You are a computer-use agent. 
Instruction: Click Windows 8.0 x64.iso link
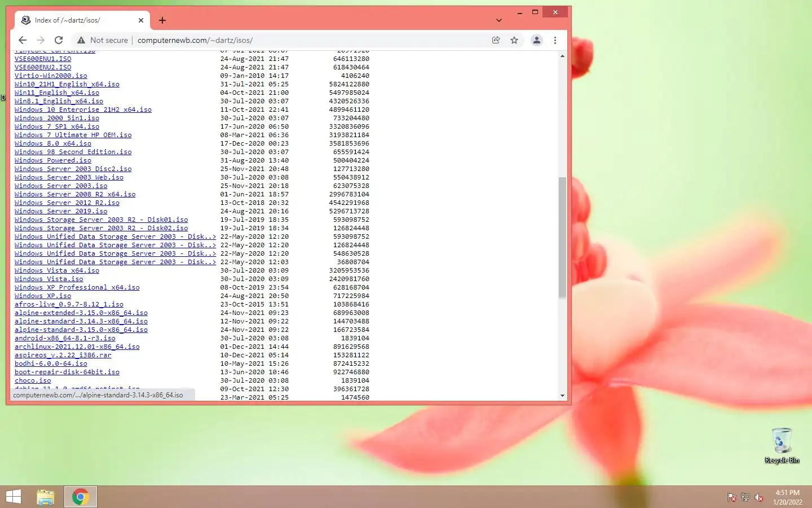53,143
